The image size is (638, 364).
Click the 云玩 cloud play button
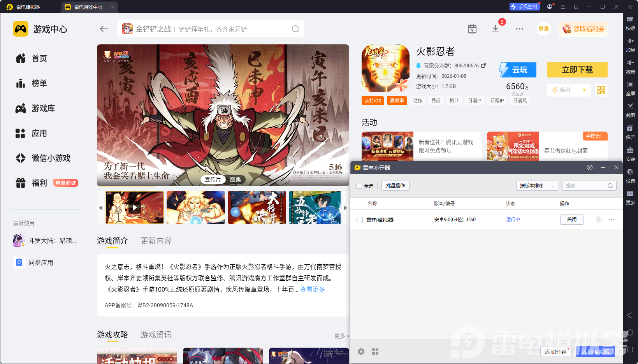pos(518,70)
